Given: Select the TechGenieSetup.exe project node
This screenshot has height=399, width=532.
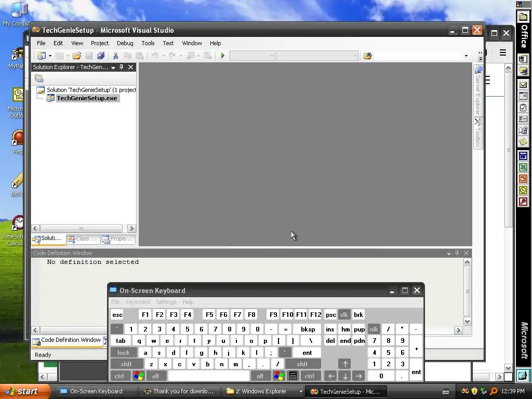Looking at the screenshot, I should (87, 98).
